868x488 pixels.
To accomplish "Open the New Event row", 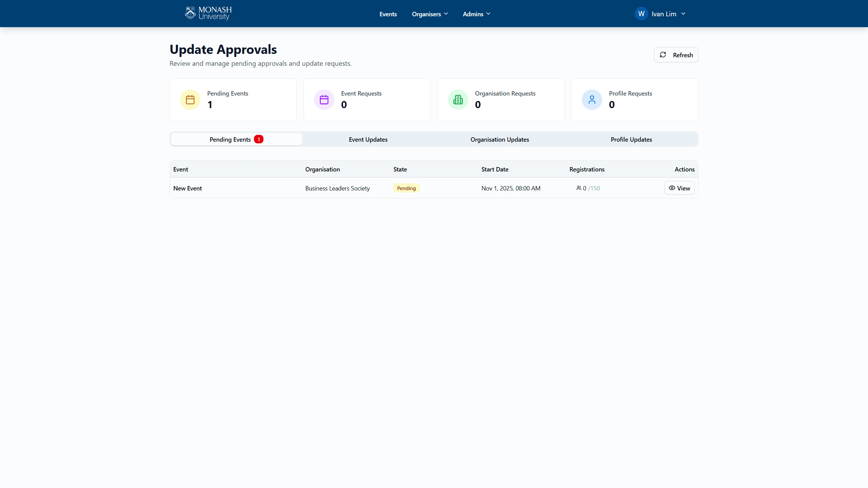I will click(188, 188).
